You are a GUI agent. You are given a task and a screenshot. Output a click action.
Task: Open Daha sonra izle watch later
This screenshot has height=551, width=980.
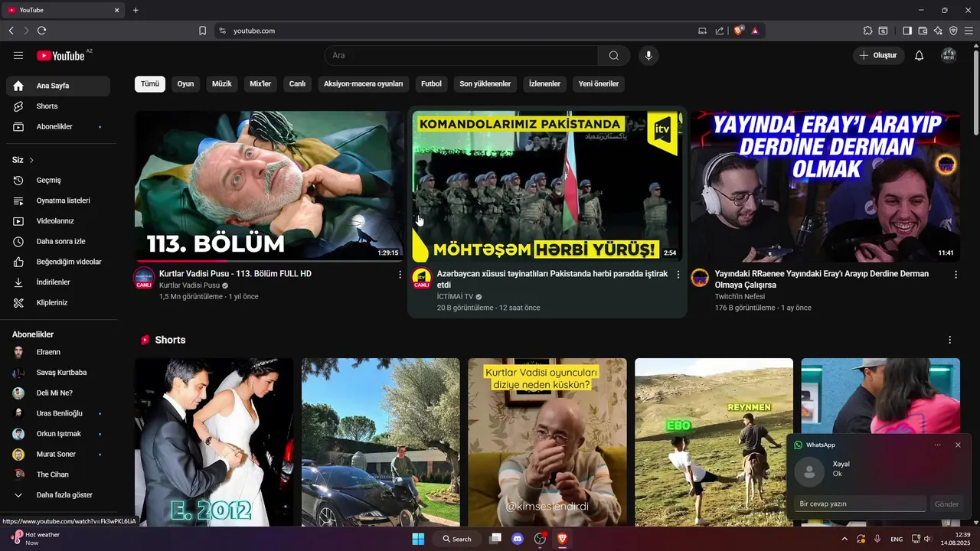[x=58, y=241]
